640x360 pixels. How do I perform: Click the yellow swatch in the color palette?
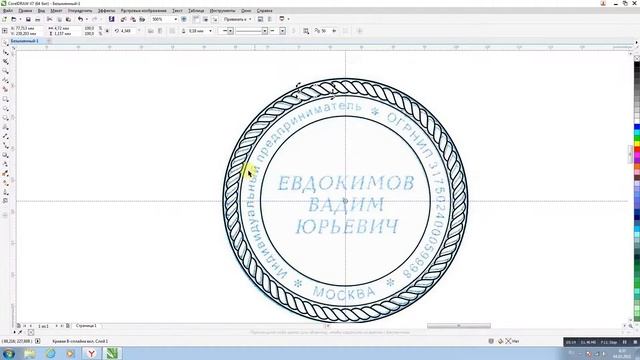coord(637,145)
